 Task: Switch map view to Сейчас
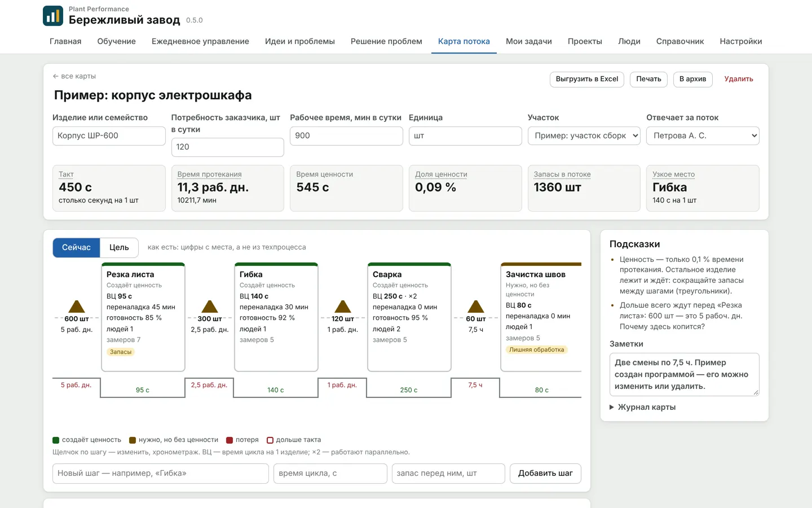(76, 248)
